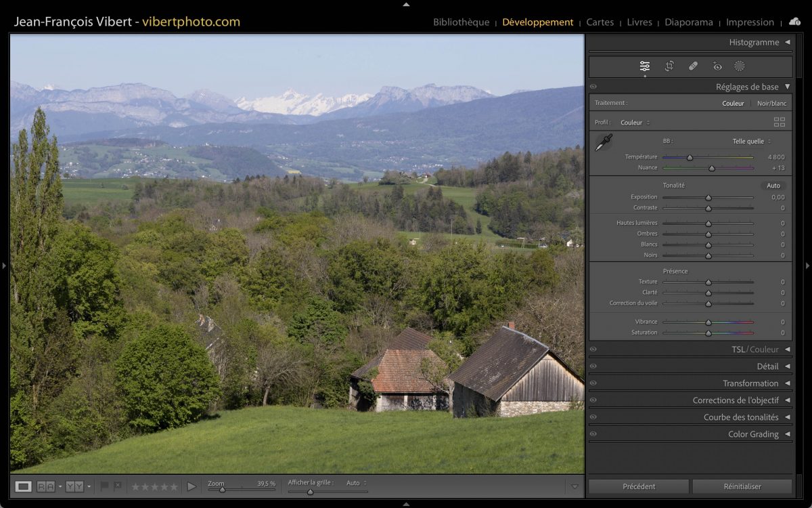Click the Réinitialiser button
The height and width of the screenshot is (508, 812).
tap(742, 486)
